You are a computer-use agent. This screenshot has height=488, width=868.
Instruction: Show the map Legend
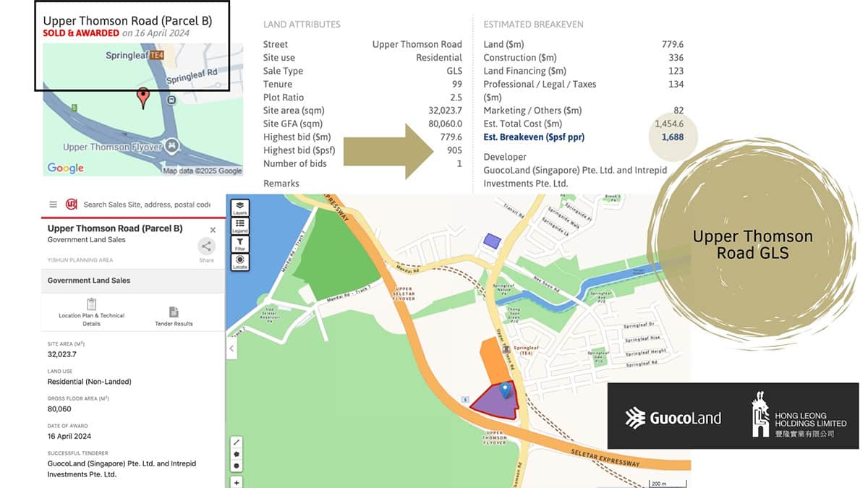pos(239,226)
